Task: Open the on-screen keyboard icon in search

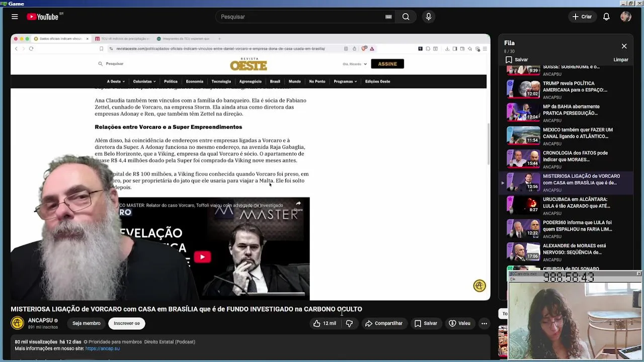Action: 388,17
